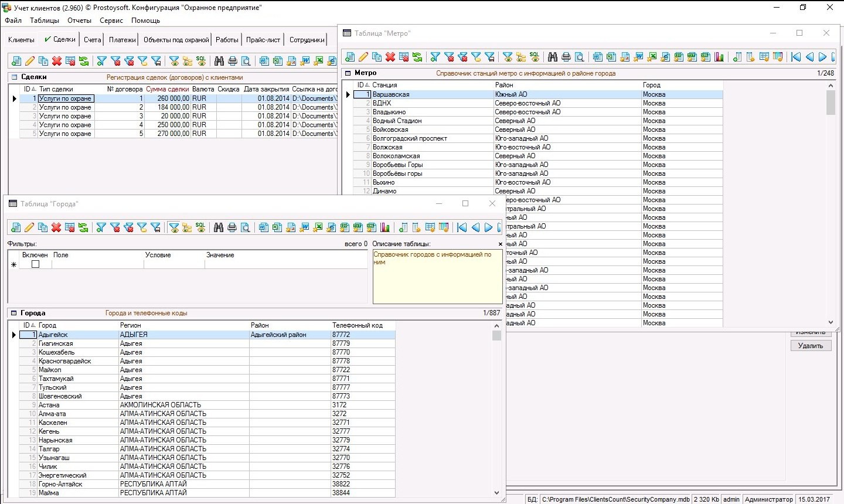Toggle the pressed filter panel button in Города toolbar

click(x=174, y=227)
